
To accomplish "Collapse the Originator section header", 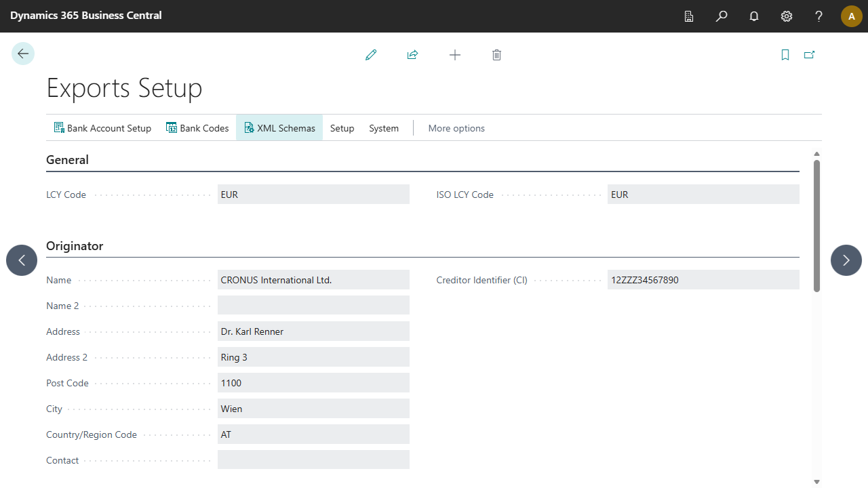I will pos(75,246).
